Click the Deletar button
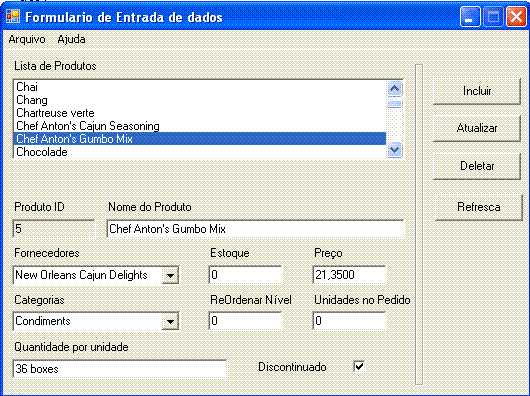 (477, 166)
